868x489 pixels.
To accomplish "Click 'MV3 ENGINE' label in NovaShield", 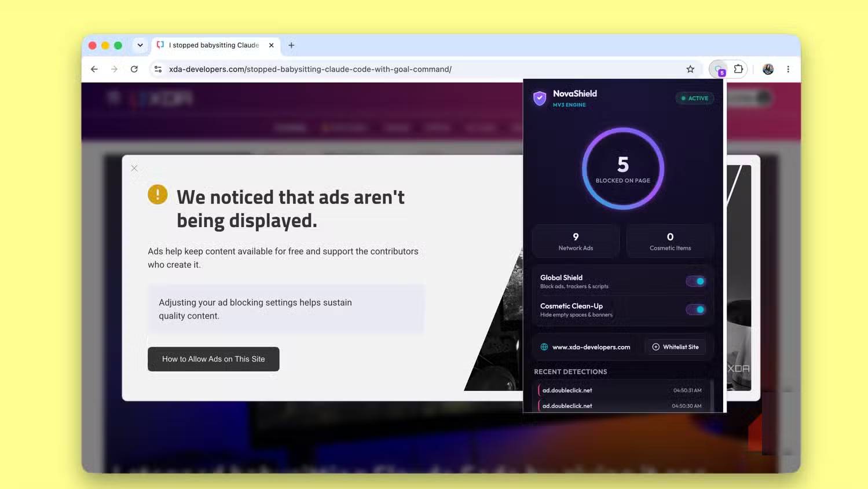I will point(569,105).
